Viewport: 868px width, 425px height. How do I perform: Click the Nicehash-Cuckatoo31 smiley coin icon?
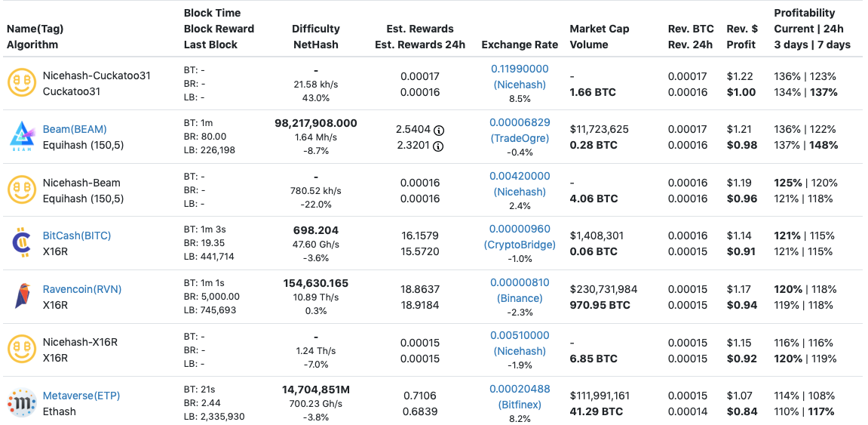point(21,84)
